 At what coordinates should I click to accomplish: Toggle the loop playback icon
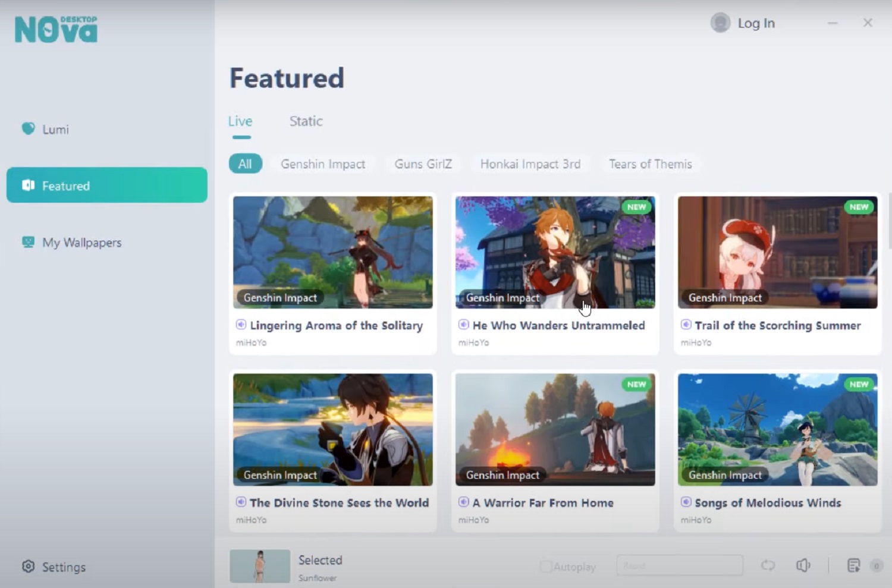point(768,565)
